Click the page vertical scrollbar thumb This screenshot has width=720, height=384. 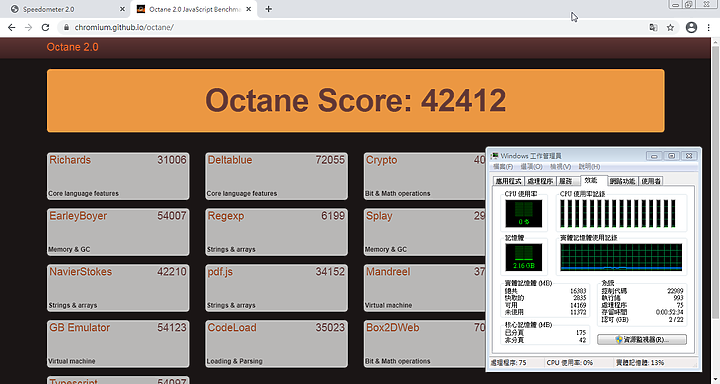point(715,182)
